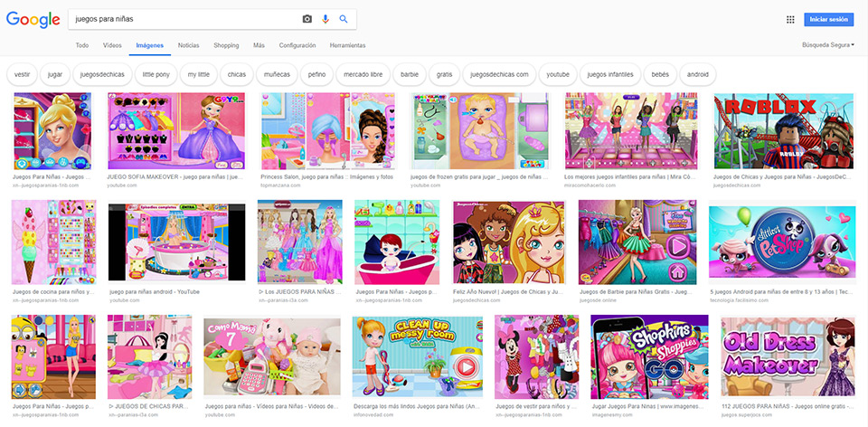This screenshot has width=868, height=427.
Task: Click the topmanzana.com source link
Action: (x=280, y=185)
